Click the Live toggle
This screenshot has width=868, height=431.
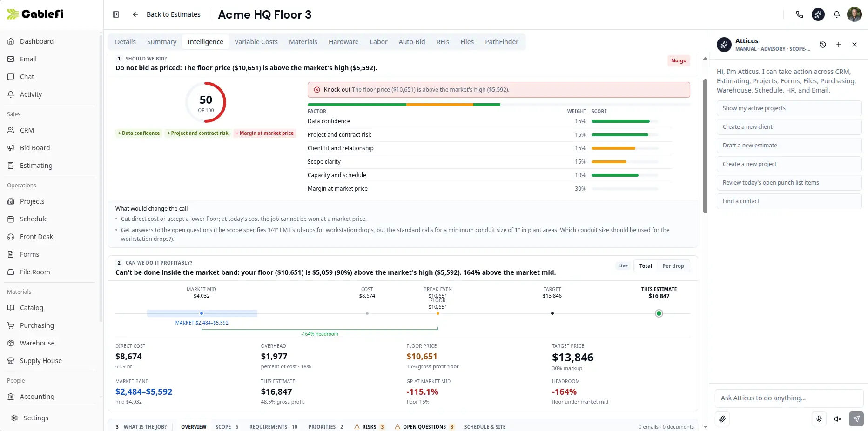coord(623,266)
